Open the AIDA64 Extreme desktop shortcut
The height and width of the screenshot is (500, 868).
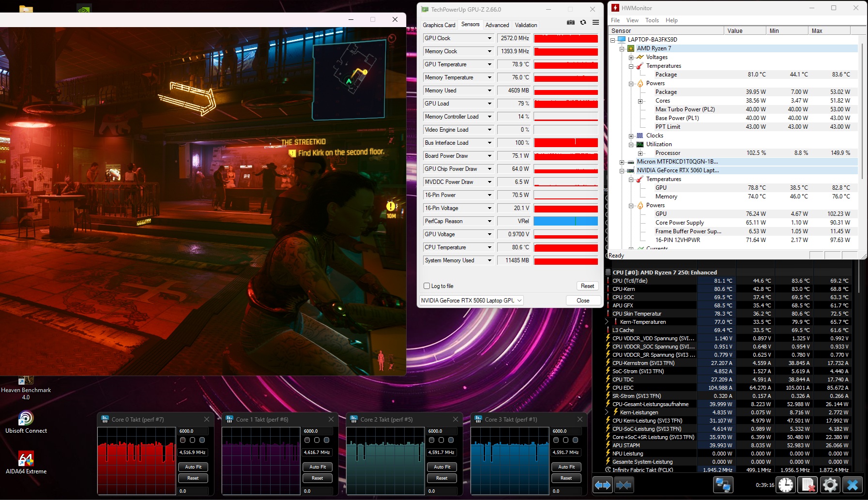[x=26, y=463]
